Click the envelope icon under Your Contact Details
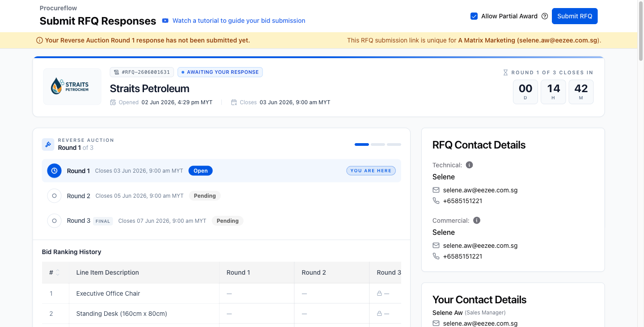The height and width of the screenshot is (327, 644). tap(436, 323)
